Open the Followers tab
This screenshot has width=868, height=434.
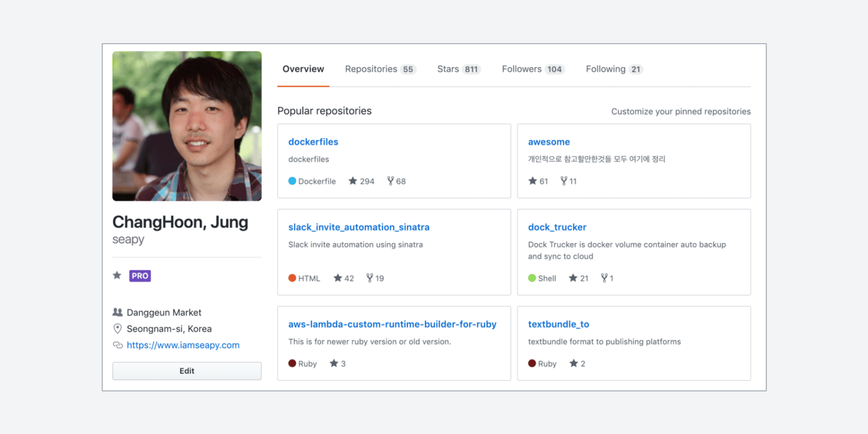tap(532, 69)
